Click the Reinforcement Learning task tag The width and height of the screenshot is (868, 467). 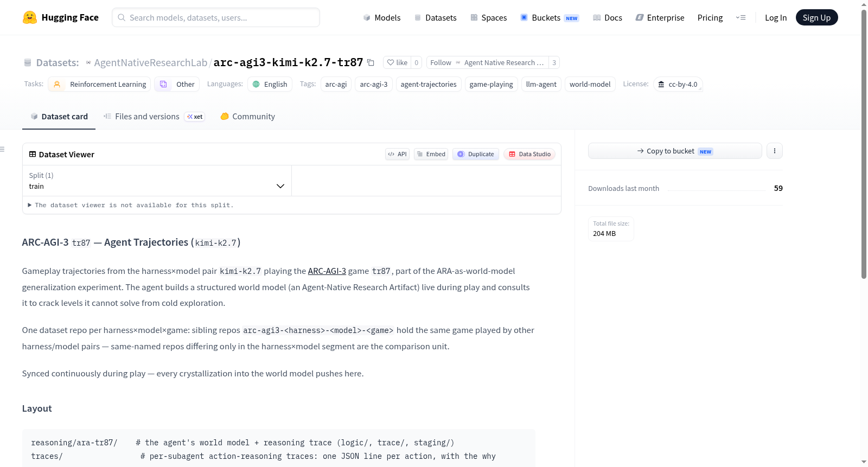99,84
